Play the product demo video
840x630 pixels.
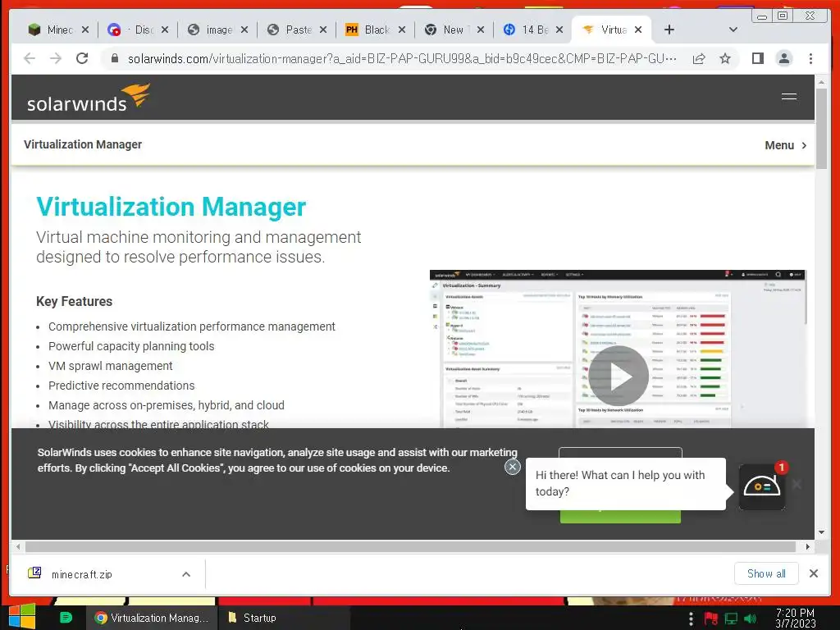click(619, 376)
